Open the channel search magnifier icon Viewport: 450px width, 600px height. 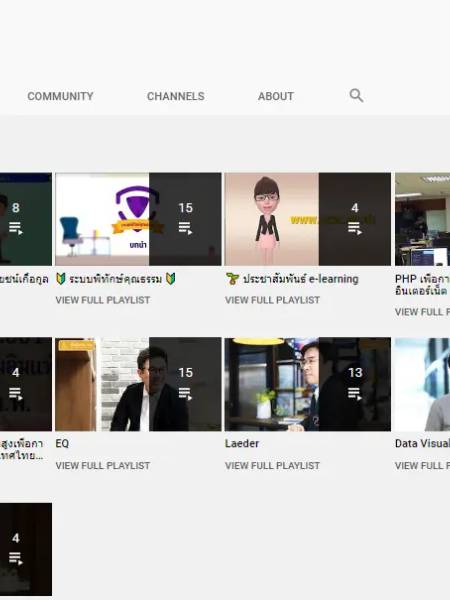pos(356,96)
